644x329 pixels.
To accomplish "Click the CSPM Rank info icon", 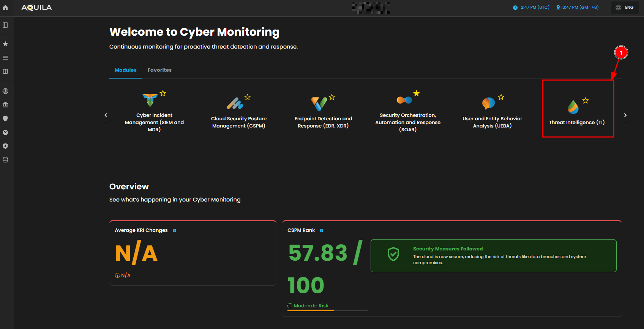I will 322,230.
